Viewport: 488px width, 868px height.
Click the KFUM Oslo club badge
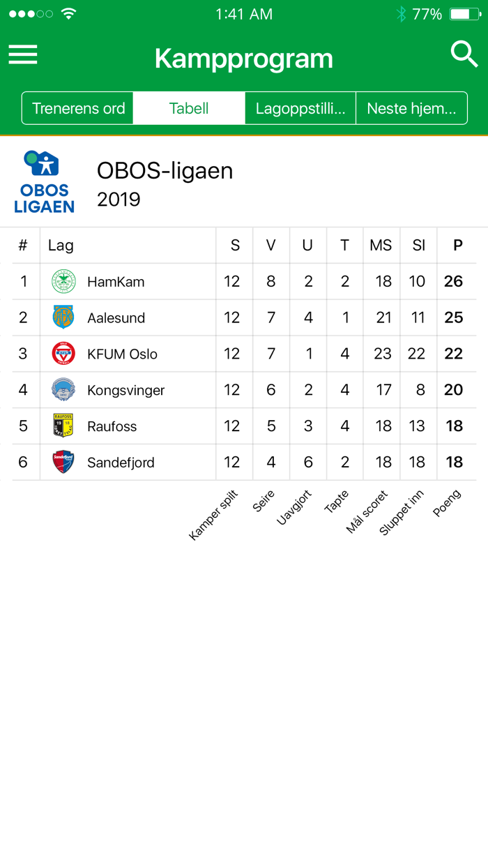tap(63, 353)
